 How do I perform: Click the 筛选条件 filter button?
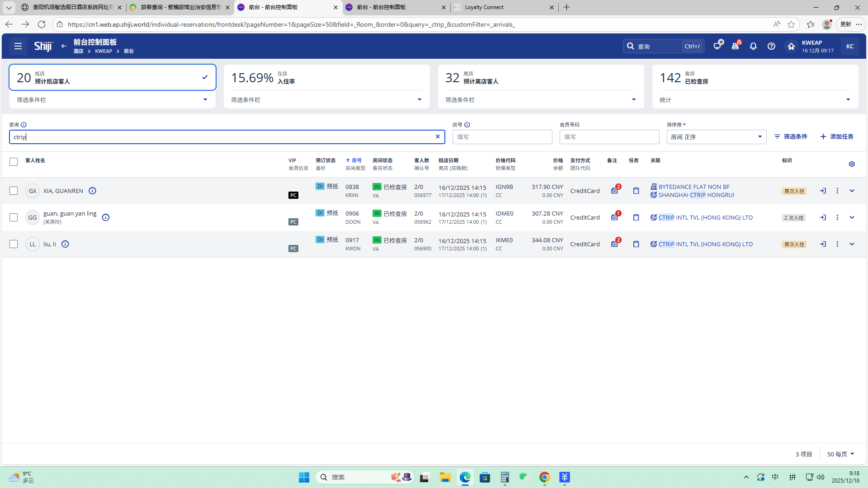coord(791,136)
